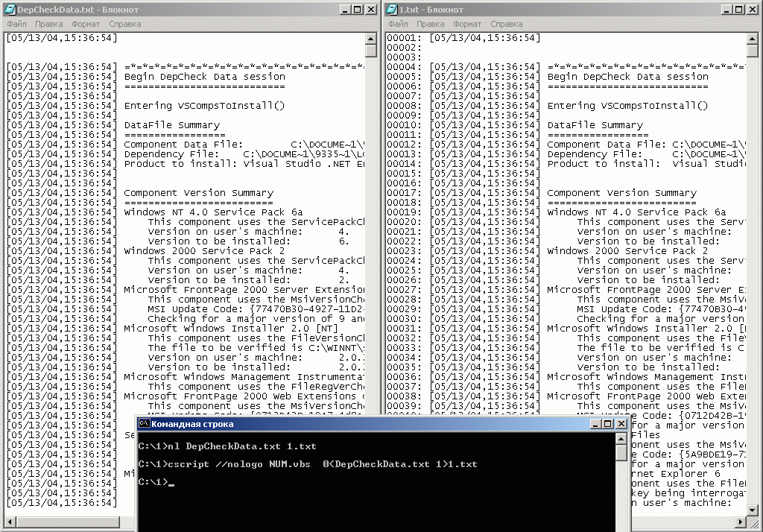Click the Командная строка window system icon
This screenshot has height=532, width=763.
pyautogui.click(x=144, y=423)
